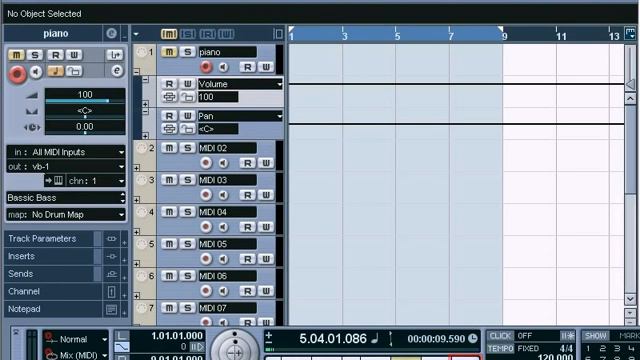Toggle the global mute all button
Image resolution: width=640 pixels, height=360 pixels.
(169, 34)
